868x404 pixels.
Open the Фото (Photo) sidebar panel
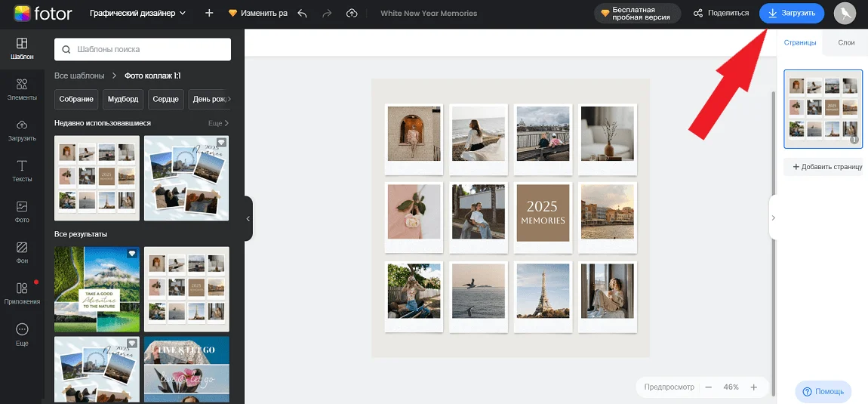click(x=22, y=211)
